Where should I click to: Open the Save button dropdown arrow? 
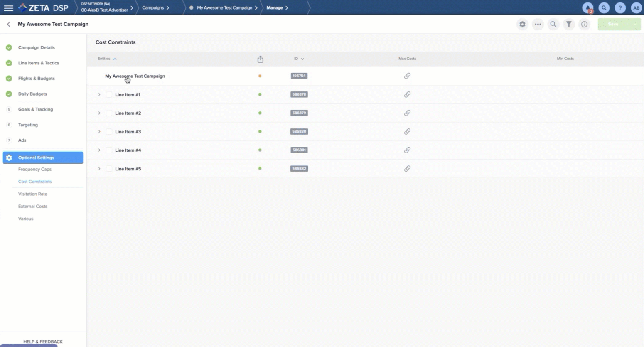click(635, 25)
